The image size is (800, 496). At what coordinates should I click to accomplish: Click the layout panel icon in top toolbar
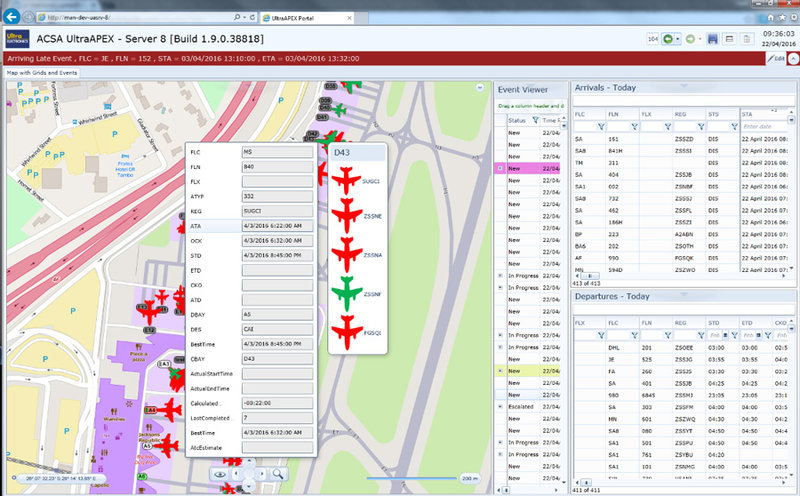tap(731, 39)
